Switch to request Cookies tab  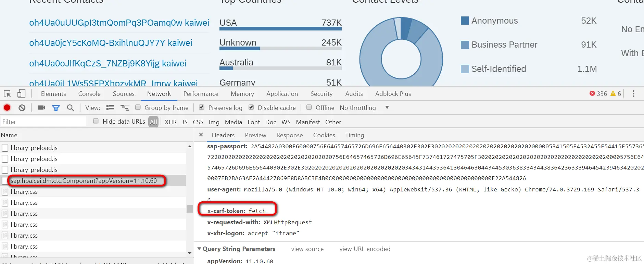point(324,135)
